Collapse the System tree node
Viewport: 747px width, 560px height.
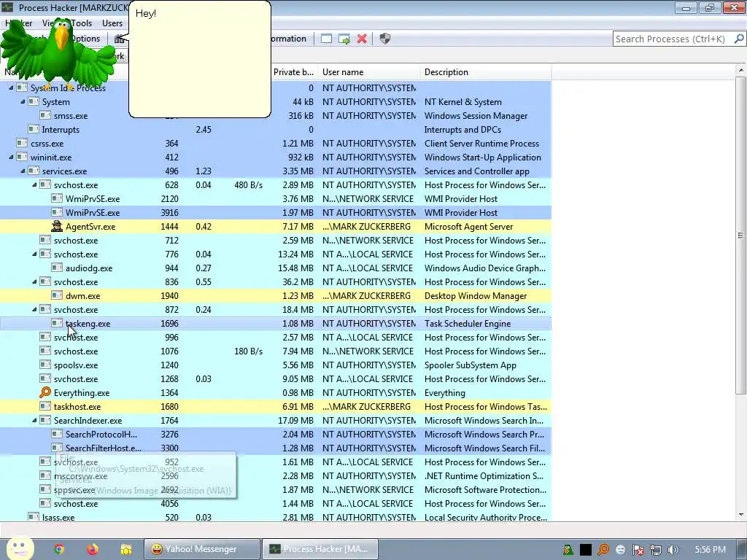pyautogui.click(x=23, y=101)
